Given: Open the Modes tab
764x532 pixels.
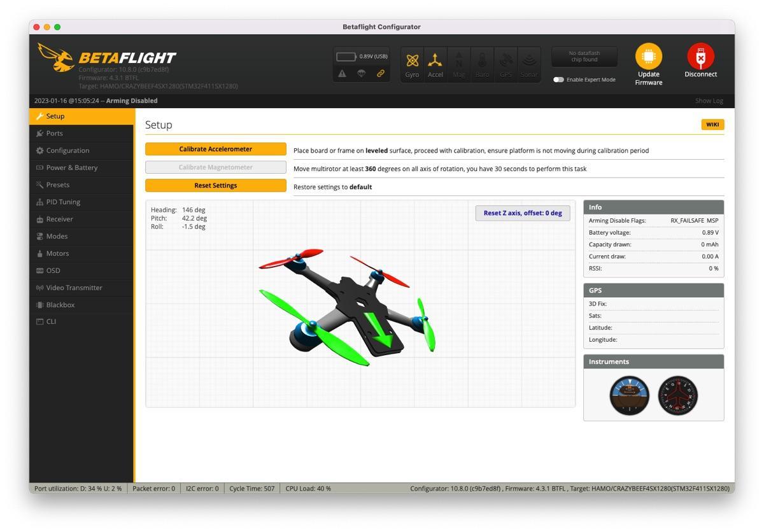Looking at the screenshot, I should [81, 236].
